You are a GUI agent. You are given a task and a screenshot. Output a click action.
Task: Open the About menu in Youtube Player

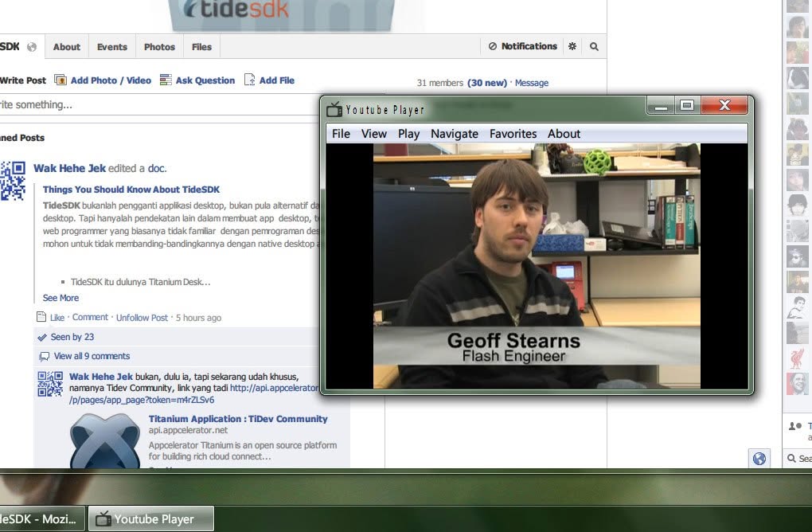(x=564, y=134)
